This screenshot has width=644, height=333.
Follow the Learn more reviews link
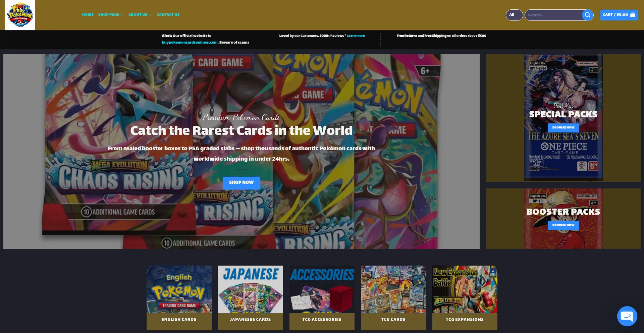(356, 36)
